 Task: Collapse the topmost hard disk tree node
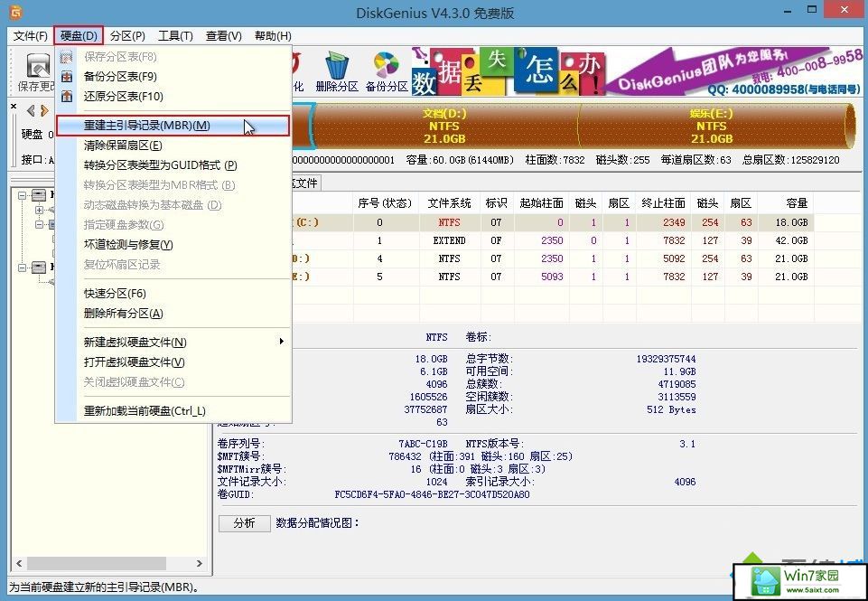(23, 195)
